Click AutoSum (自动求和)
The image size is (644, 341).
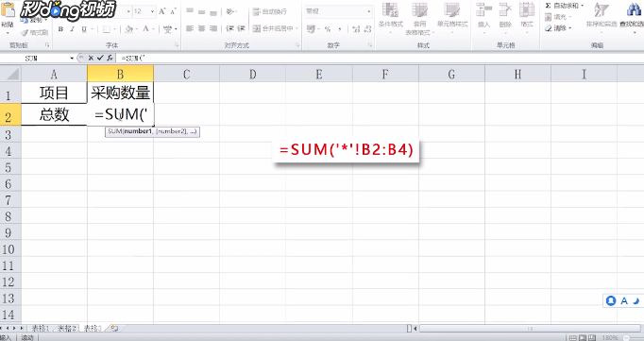564,6
